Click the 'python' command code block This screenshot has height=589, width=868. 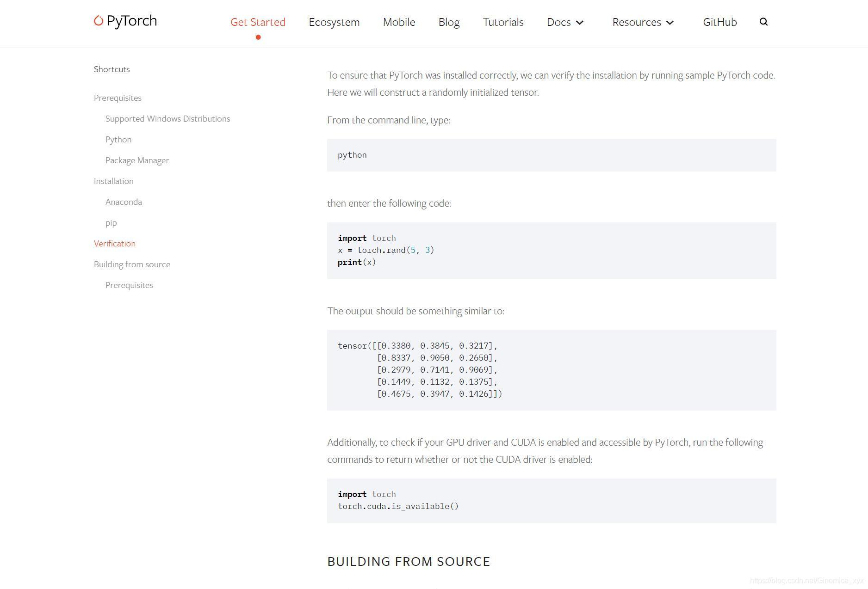click(552, 155)
